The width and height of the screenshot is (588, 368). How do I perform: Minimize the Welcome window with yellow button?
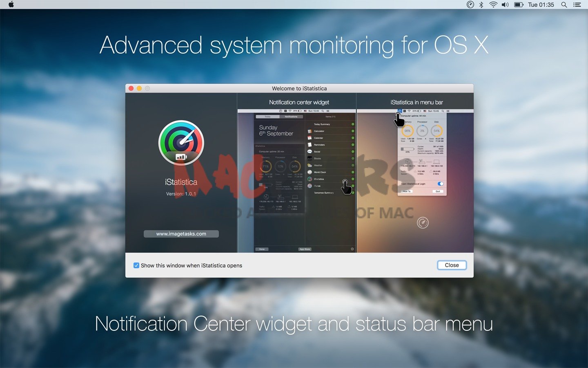[139, 88]
